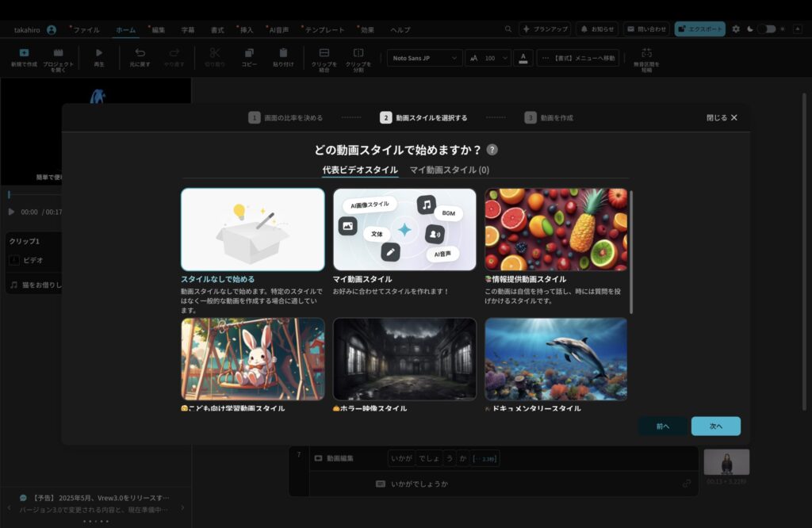
Task: Click the cut (切り取り) scissors icon
Action: 214,53
